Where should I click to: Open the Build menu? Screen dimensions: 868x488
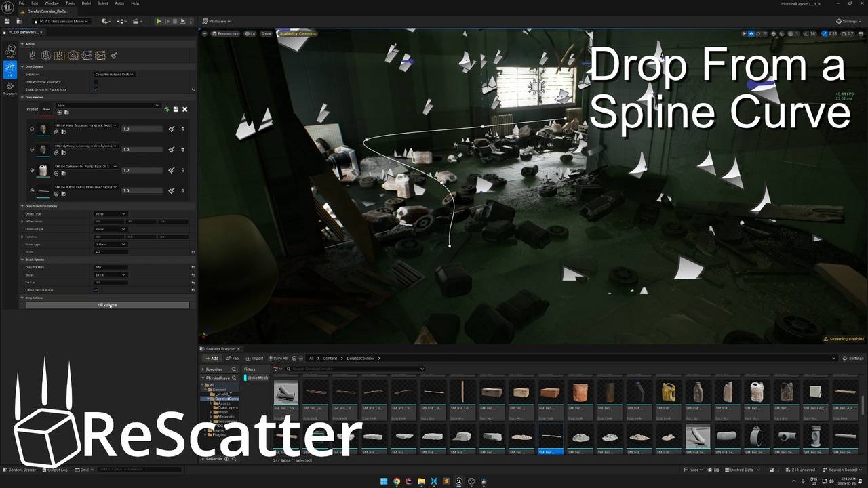[x=86, y=3]
